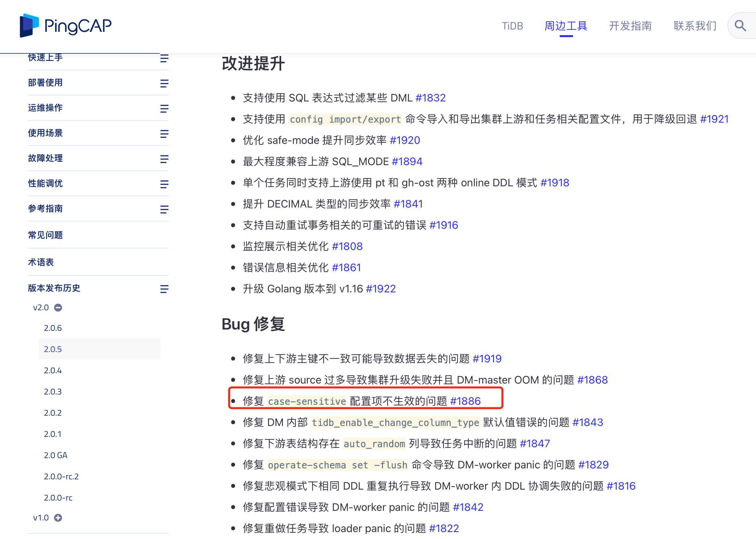
Task: Go to 联系我们 page
Action: [x=695, y=26]
